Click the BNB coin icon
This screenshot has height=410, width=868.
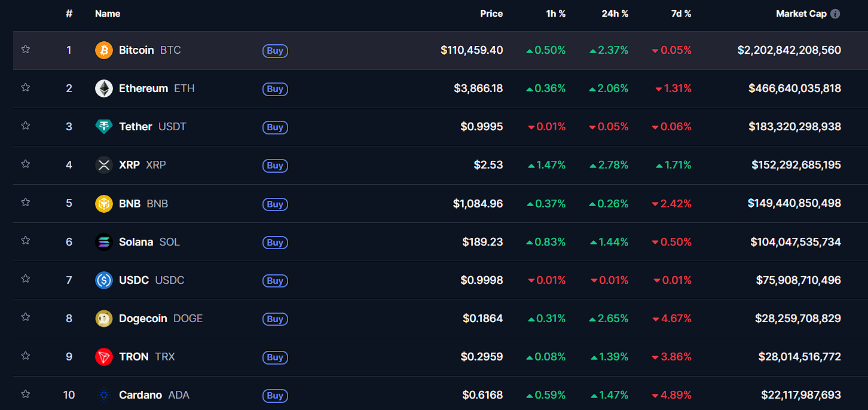[x=103, y=204]
